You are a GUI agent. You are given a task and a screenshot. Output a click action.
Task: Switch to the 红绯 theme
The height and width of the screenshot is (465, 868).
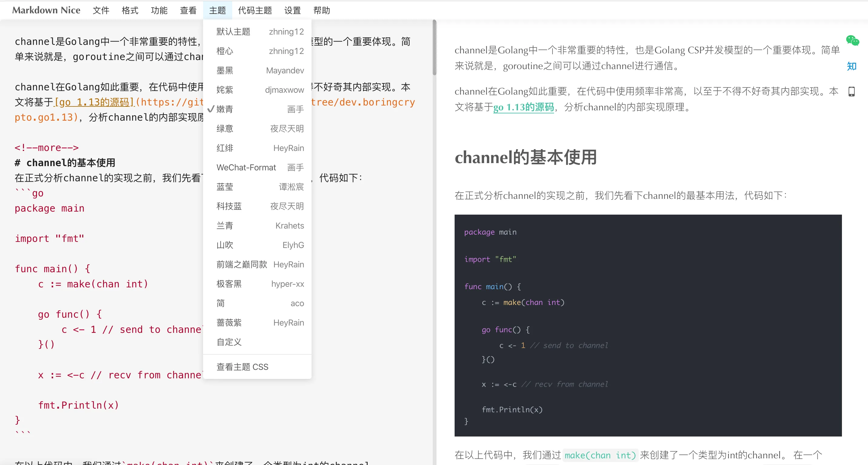[257, 148]
